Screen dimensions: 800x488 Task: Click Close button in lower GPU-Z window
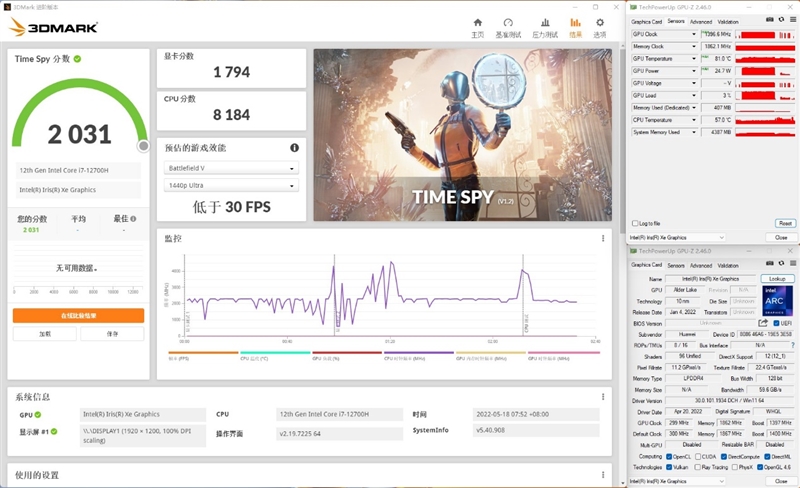click(781, 481)
